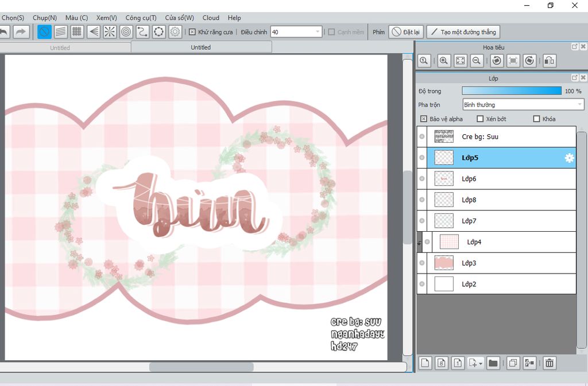Toggle visibility of Lớp8 layer
The height and width of the screenshot is (386, 588).
coord(422,200)
